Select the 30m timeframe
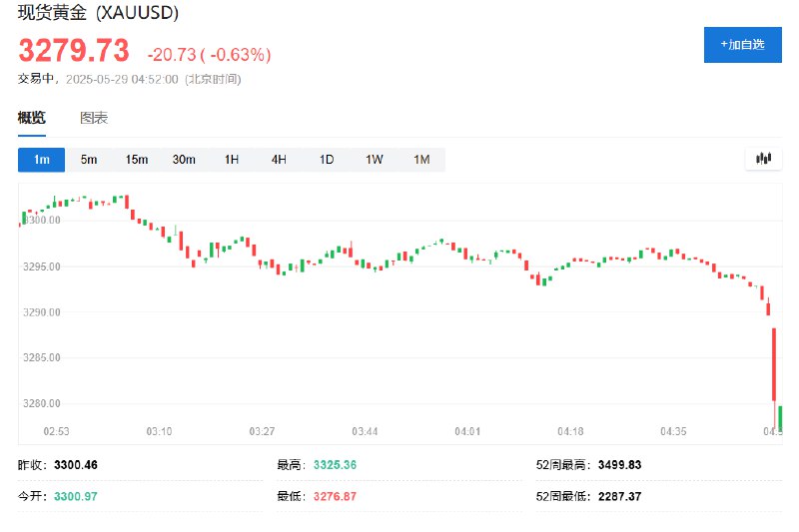 tap(184, 160)
